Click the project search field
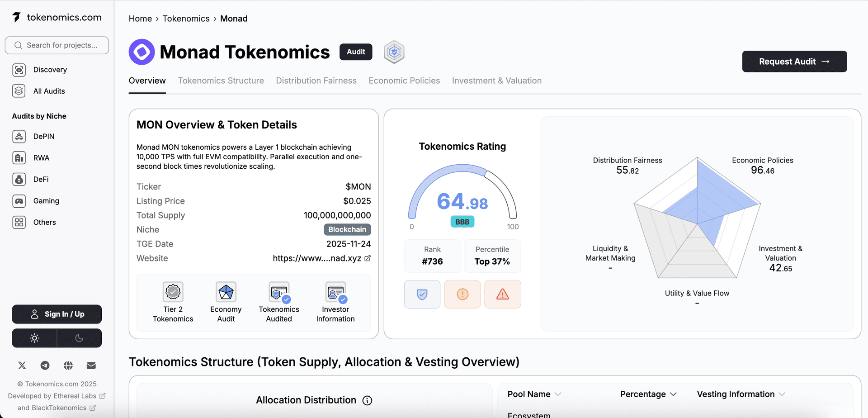The width and height of the screenshot is (868, 418). tap(57, 45)
